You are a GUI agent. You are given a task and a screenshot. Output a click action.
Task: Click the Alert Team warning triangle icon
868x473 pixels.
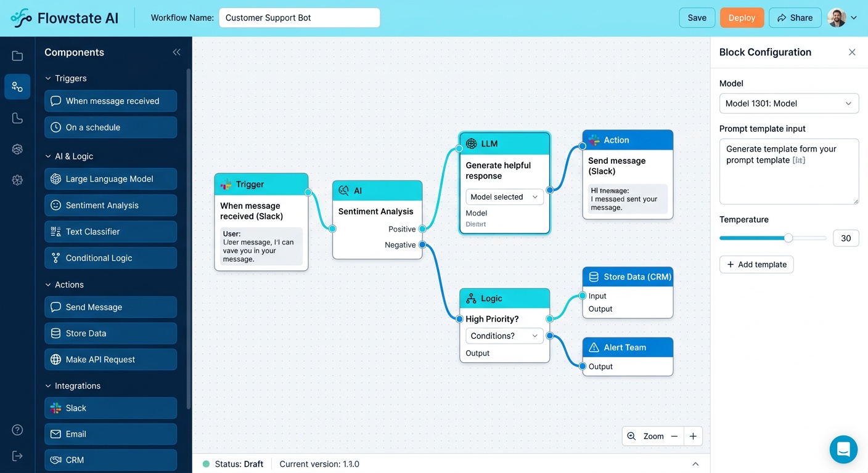(594, 347)
